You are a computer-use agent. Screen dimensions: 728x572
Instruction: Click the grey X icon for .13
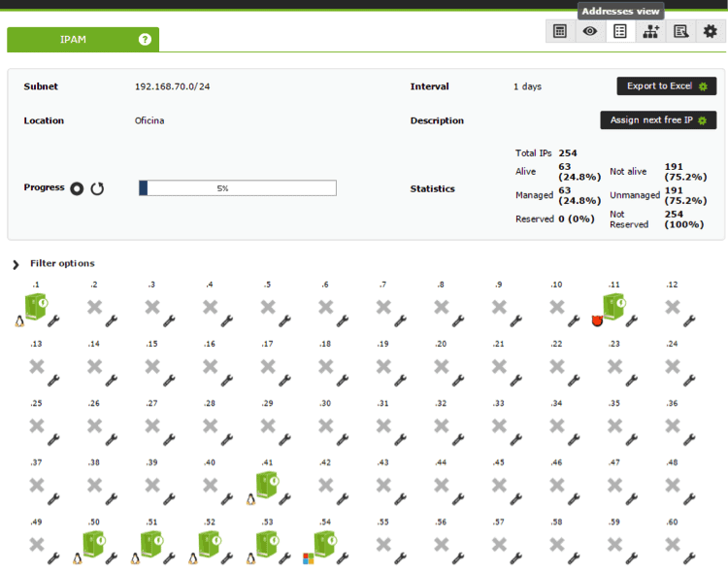coord(37,367)
